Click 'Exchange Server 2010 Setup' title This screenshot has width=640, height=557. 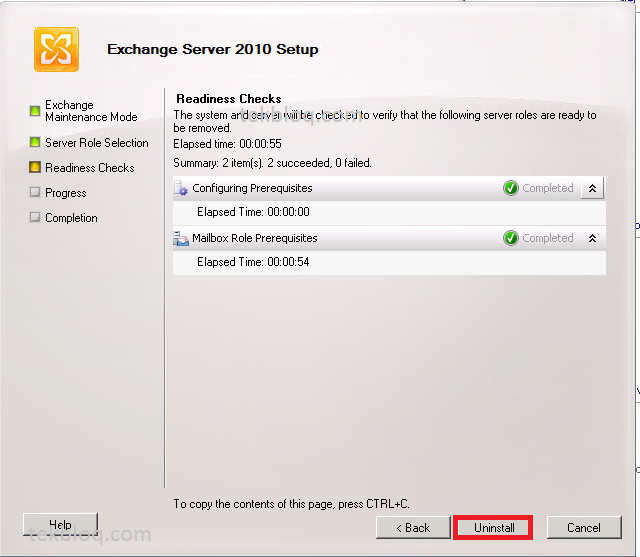(213, 49)
